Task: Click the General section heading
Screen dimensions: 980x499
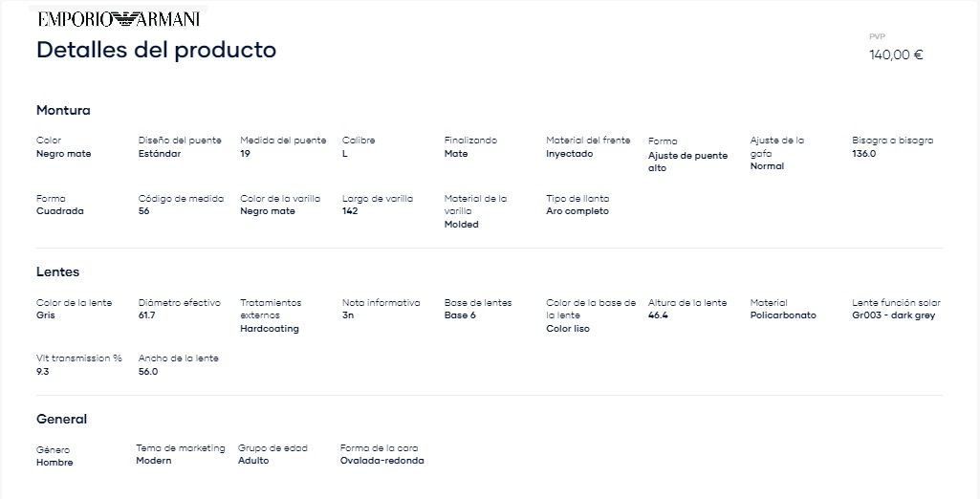Action: [x=61, y=419]
